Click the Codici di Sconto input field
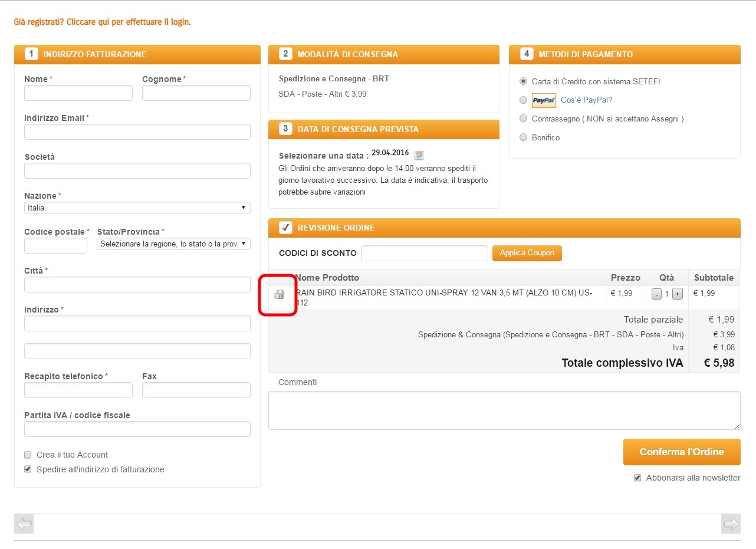This screenshot has width=756, height=549. [x=424, y=253]
